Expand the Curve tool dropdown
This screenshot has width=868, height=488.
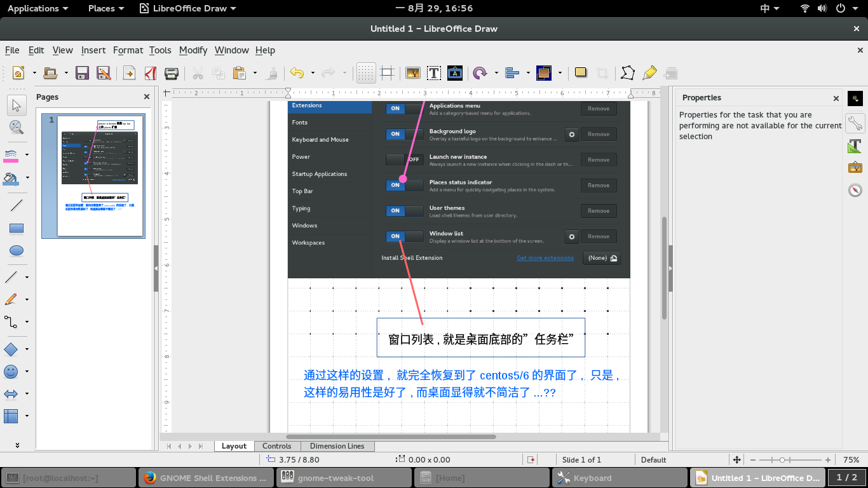pyautogui.click(x=27, y=299)
